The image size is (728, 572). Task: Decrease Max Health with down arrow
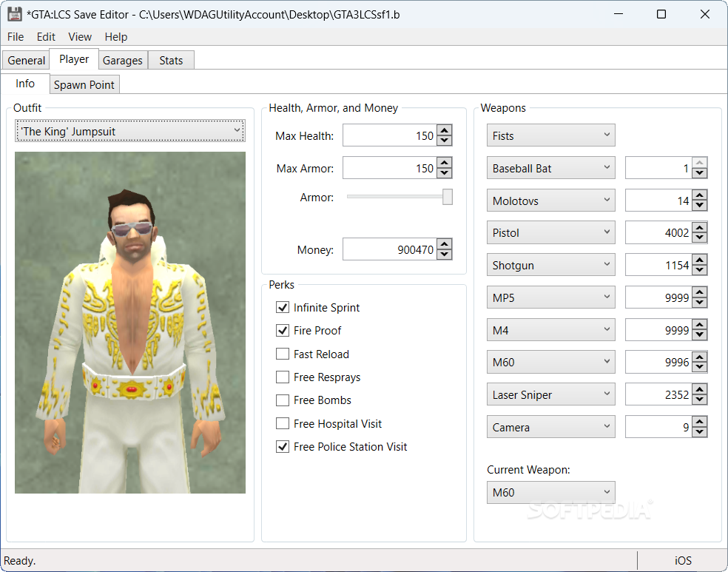click(445, 140)
